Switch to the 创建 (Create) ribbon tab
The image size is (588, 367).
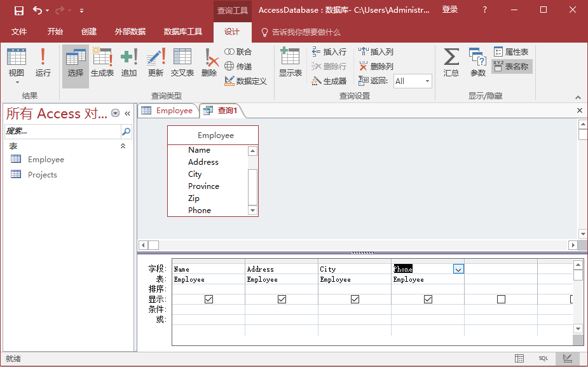89,32
